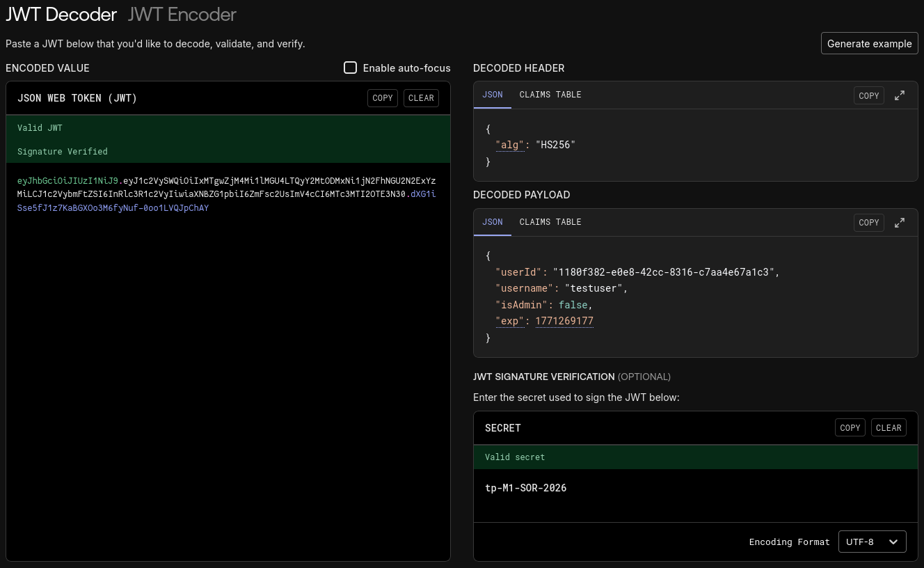Copy the decoded payload JSON
This screenshot has height=568, width=924.
pos(868,223)
